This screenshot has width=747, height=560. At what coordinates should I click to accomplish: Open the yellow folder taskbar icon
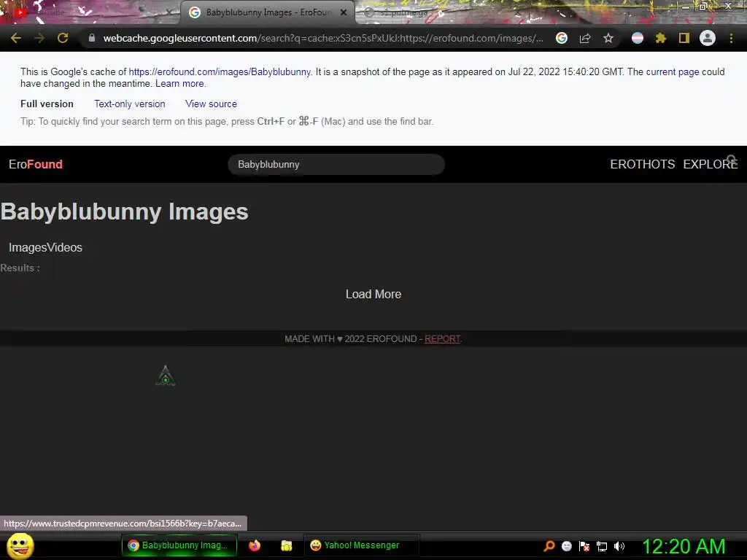point(286,545)
